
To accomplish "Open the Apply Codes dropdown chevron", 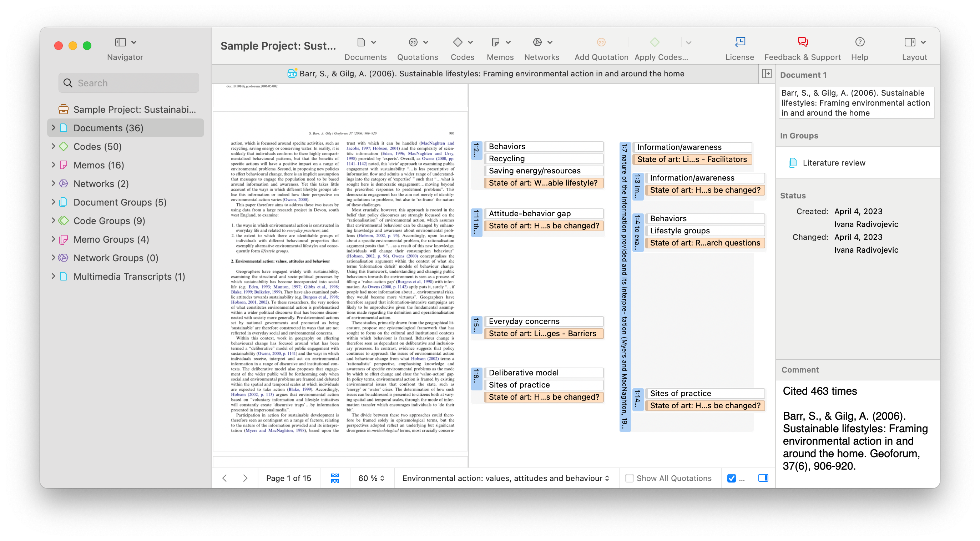I will click(688, 42).
